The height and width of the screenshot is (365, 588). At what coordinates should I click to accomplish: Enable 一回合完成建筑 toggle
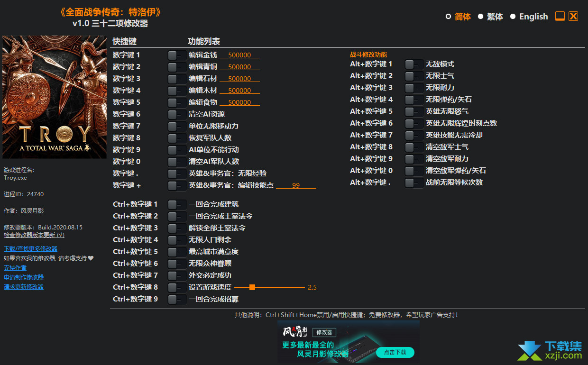[176, 204]
